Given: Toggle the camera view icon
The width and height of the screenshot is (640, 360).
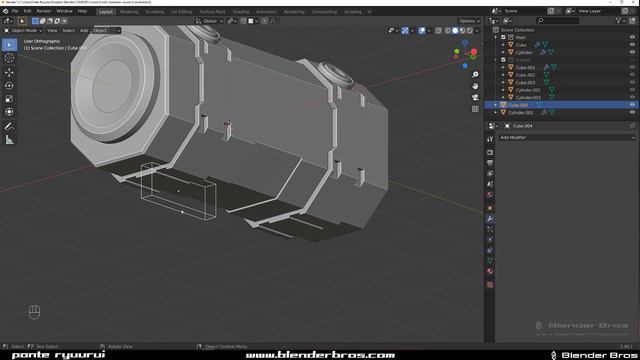Looking at the screenshot, I should tap(475, 98).
